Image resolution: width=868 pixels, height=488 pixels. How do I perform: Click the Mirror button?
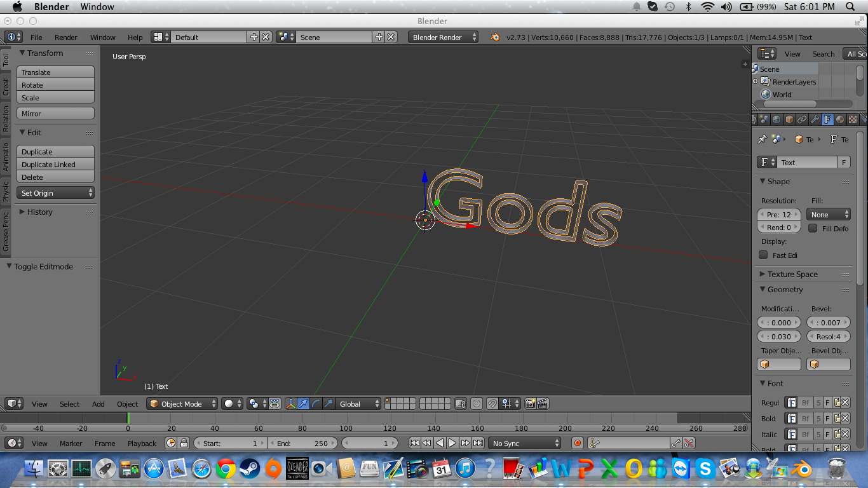[x=55, y=113]
